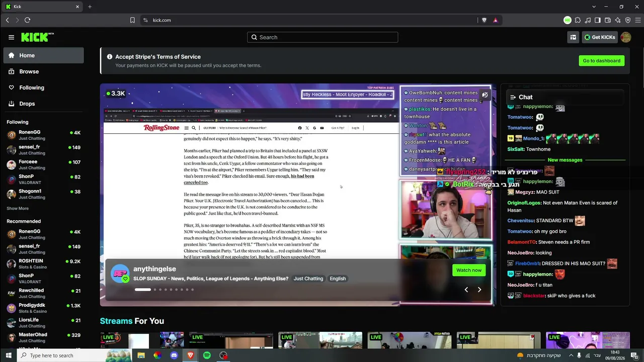The width and height of the screenshot is (644, 362).
Task: Switch to the Kick browser tab
Action: pyautogui.click(x=42, y=7)
